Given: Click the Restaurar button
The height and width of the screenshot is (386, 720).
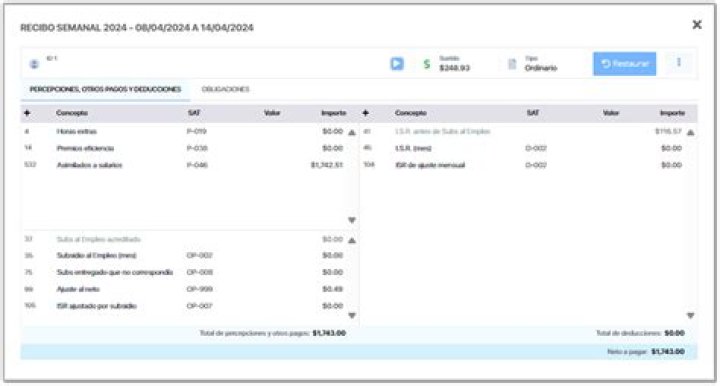Looking at the screenshot, I should coord(624,64).
